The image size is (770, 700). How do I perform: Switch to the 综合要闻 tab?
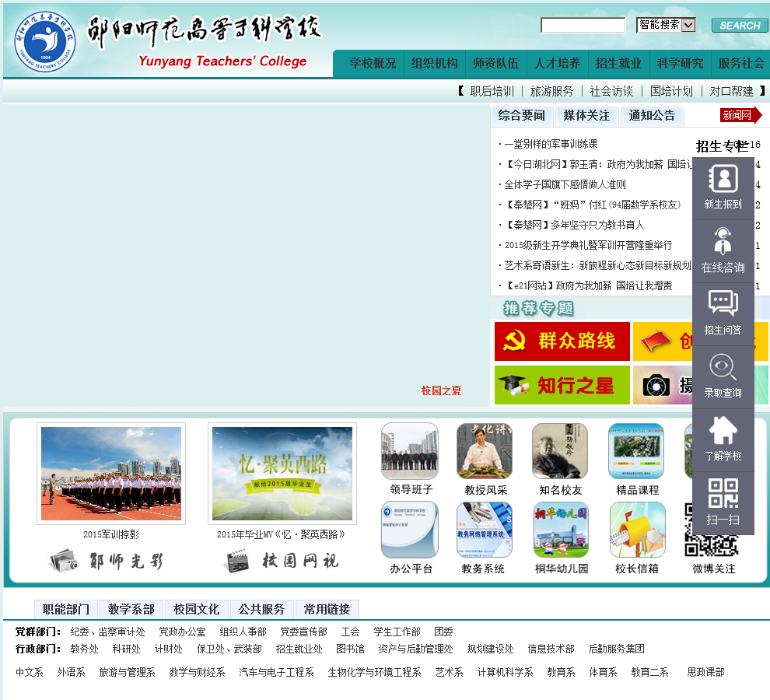click(x=522, y=116)
